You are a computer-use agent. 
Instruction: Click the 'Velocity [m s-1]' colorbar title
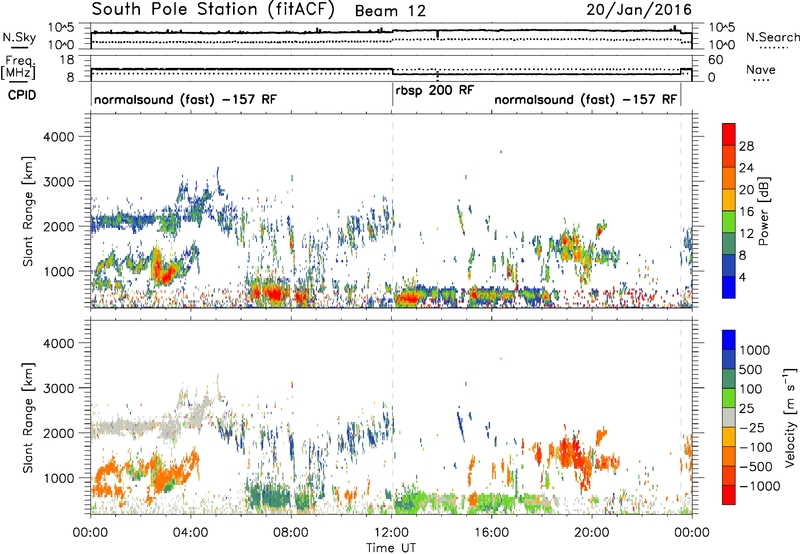coord(790,417)
